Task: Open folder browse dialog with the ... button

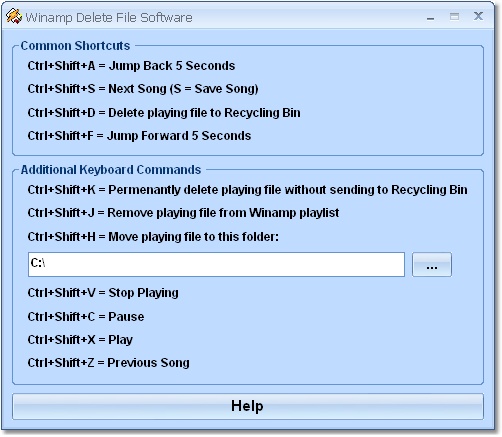Action: (x=432, y=264)
